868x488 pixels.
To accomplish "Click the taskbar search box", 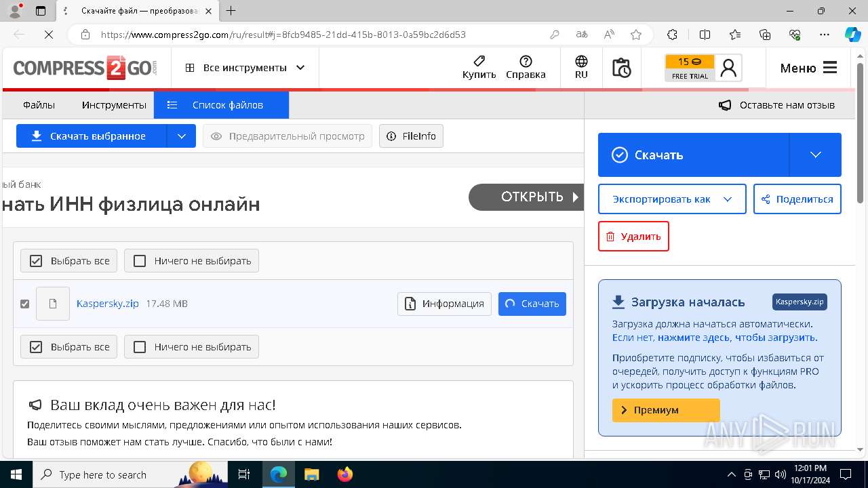I will pyautogui.click(x=130, y=474).
